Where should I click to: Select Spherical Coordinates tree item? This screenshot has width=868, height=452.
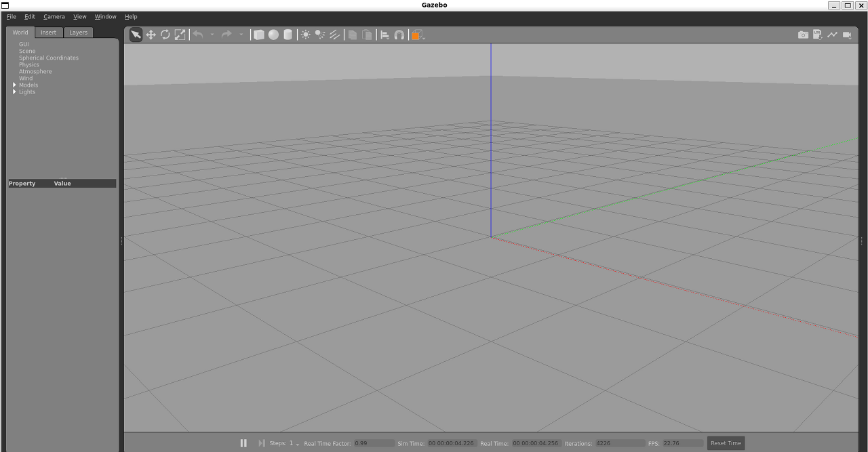[x=49, y=58]
